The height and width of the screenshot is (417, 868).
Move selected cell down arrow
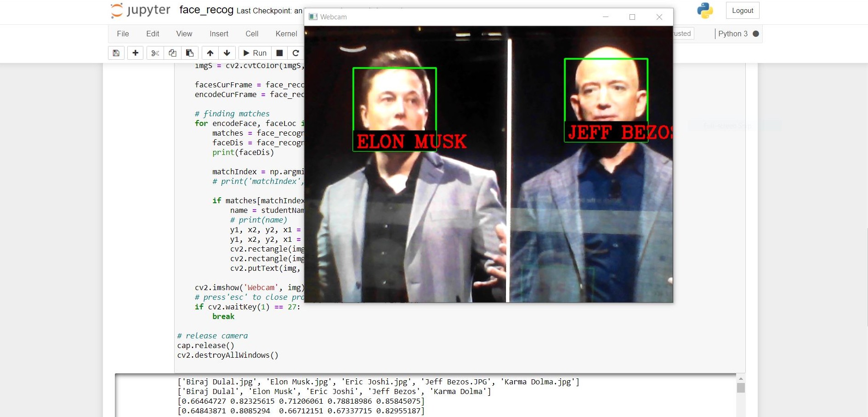[227, 53]
